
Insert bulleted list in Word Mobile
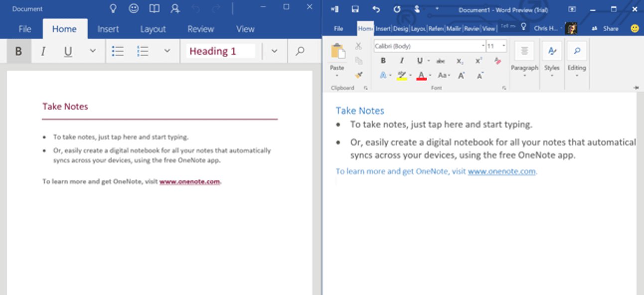click(x=118, y=51)
